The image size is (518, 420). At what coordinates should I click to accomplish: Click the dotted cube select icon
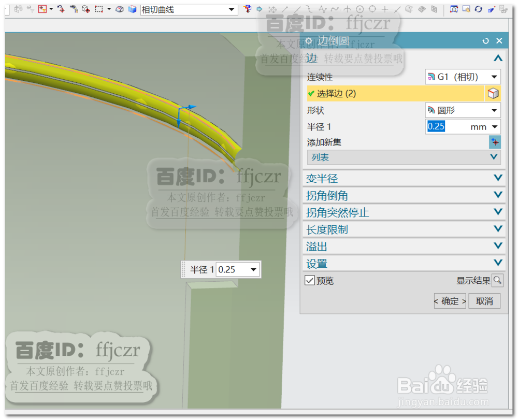[x=86, y=9]
